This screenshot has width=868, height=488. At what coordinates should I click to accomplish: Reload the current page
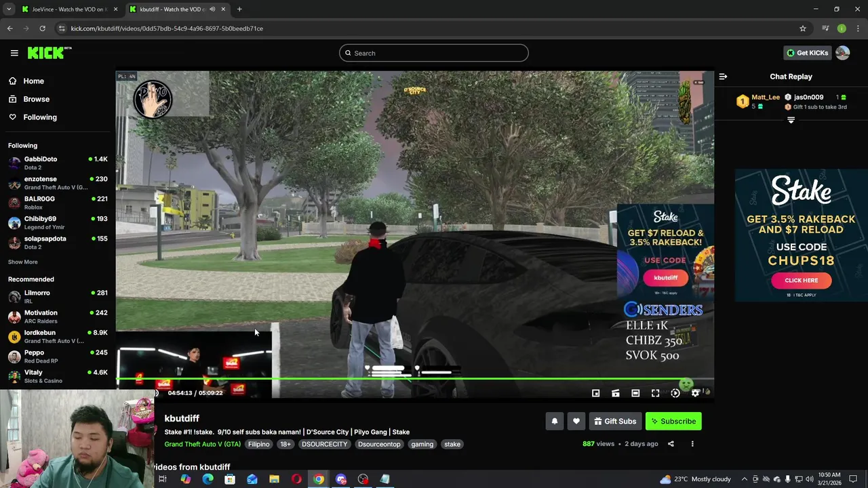coord(42,28)
